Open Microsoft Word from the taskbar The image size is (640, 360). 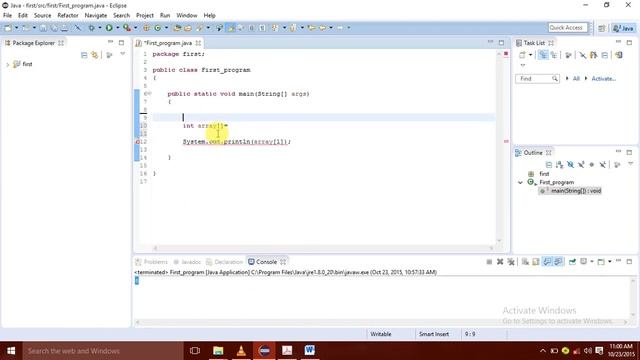click(309, 351)
